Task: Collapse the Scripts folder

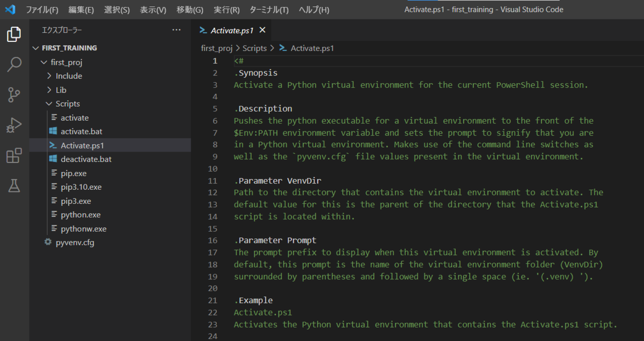Action: [x=68, y=104]
